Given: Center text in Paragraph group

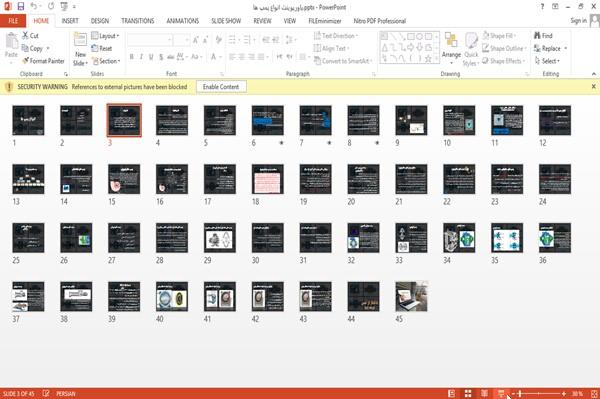Looking at the screenshot, I should (242, 57).
